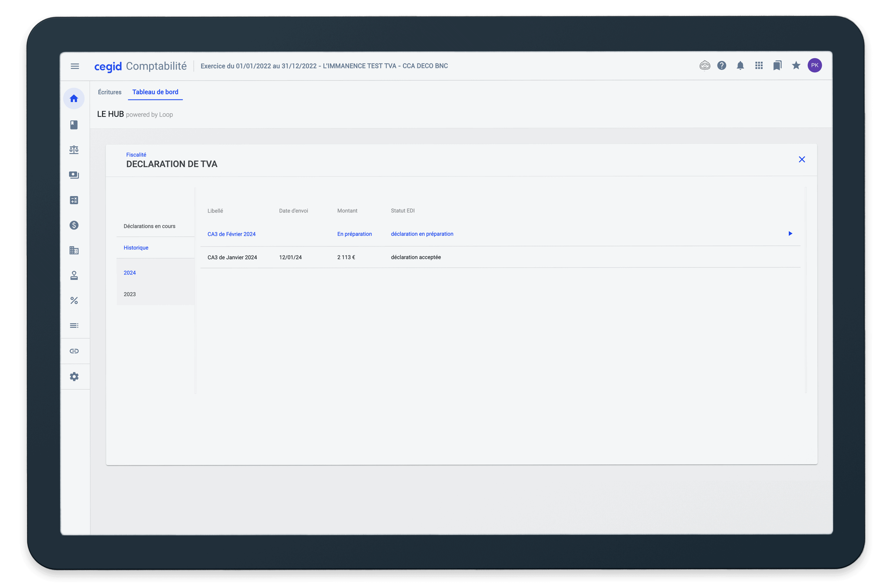Click the help question mark icon
This screenshot has width=892, height=588.
point(721,66)
